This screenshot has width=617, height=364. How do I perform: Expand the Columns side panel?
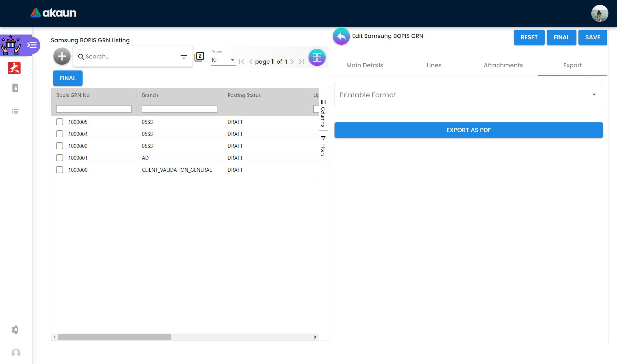click(x=323, y=114)
